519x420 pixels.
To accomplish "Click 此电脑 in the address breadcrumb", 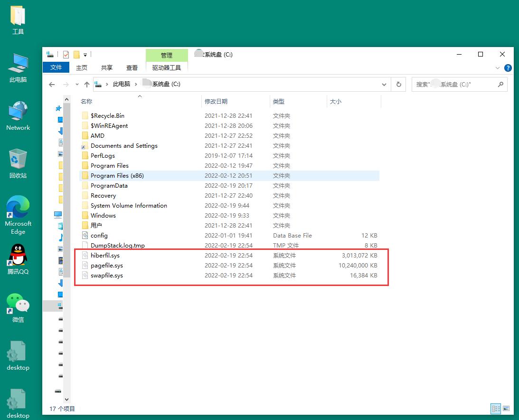I will pos(121,84).
